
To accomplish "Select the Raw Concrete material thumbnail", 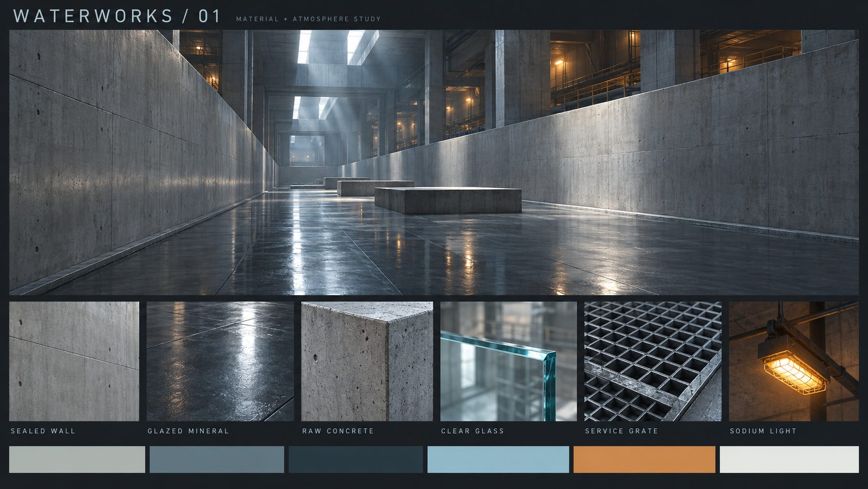I will point(367,361).
